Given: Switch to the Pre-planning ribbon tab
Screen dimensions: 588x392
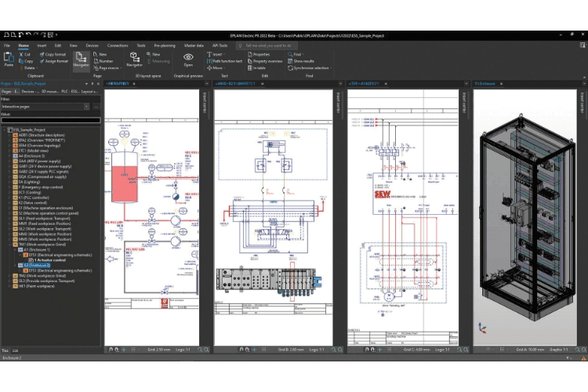Looking at the screenshot, I should point(165,45).
